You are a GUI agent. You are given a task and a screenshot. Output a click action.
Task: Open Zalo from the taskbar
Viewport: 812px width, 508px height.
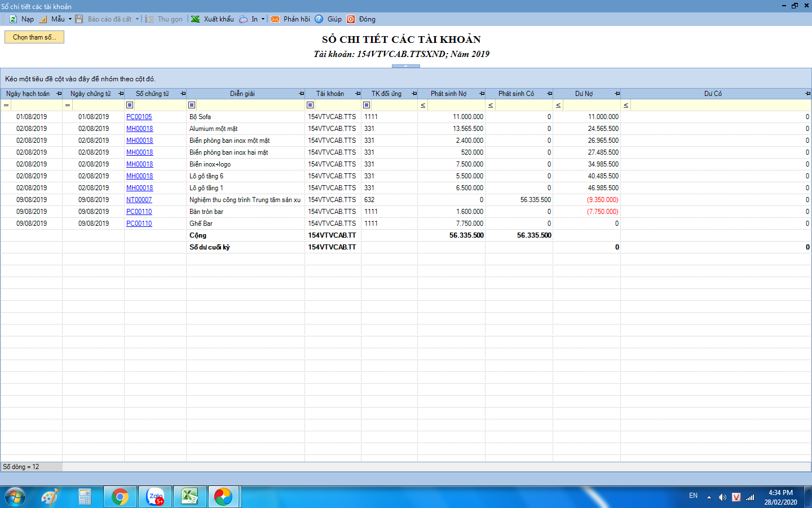click(155, 497)
